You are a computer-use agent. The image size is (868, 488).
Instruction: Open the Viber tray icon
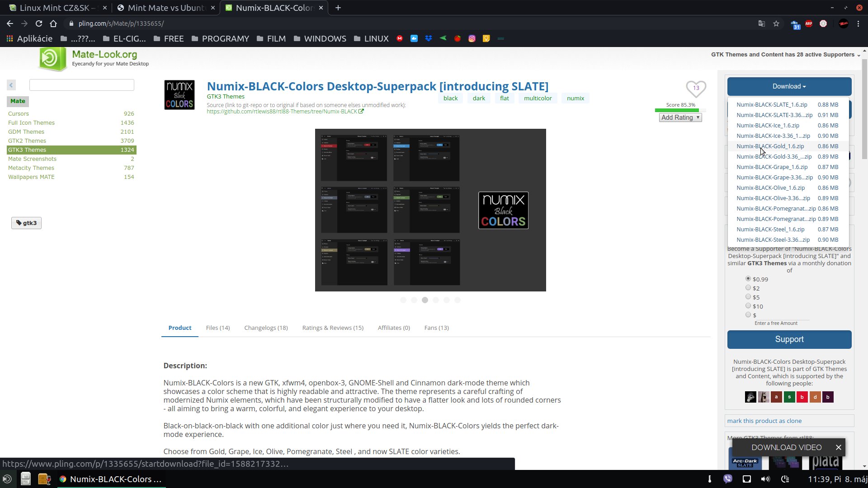point(728,479)
